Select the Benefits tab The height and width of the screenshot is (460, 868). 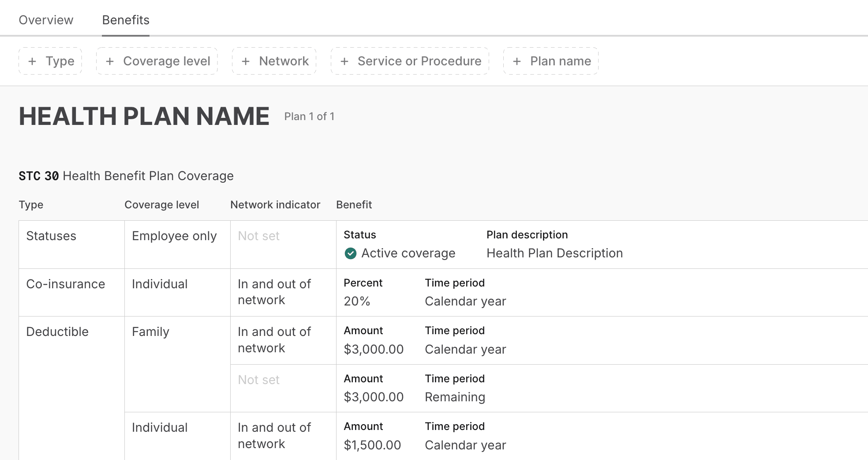[x=125, y=20]
